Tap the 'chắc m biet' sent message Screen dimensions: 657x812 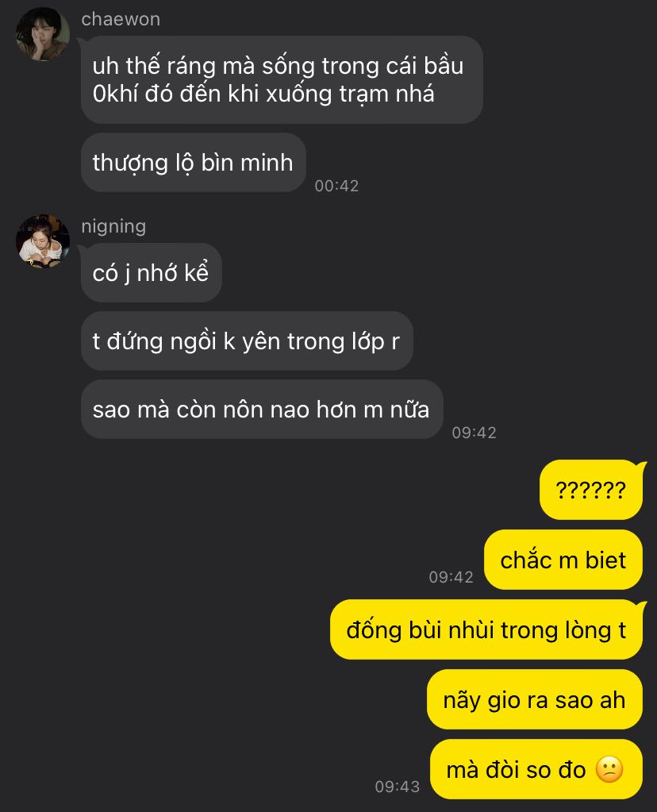[563, 560]
